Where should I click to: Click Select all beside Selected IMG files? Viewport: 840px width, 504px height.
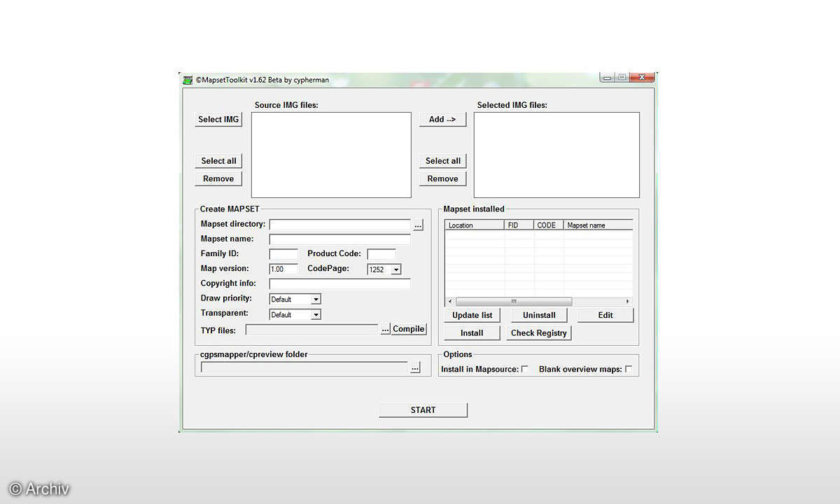(x=442, y=161)
